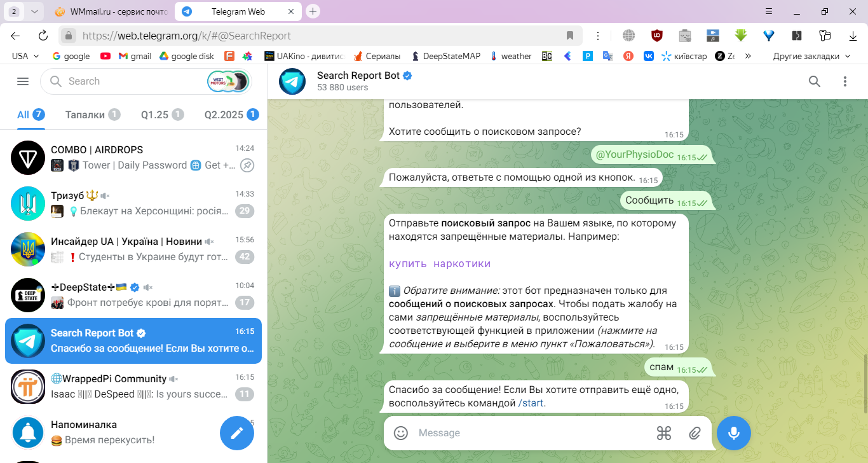Viewport: 868px width, 463px height.
Task: Open Yandex browser hamburger menu
Action: (769, 11)
